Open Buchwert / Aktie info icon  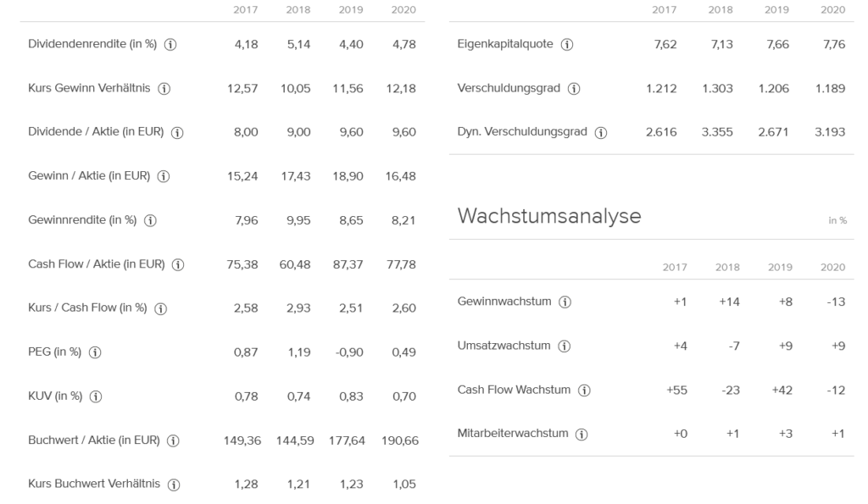(x=173, y=441)
